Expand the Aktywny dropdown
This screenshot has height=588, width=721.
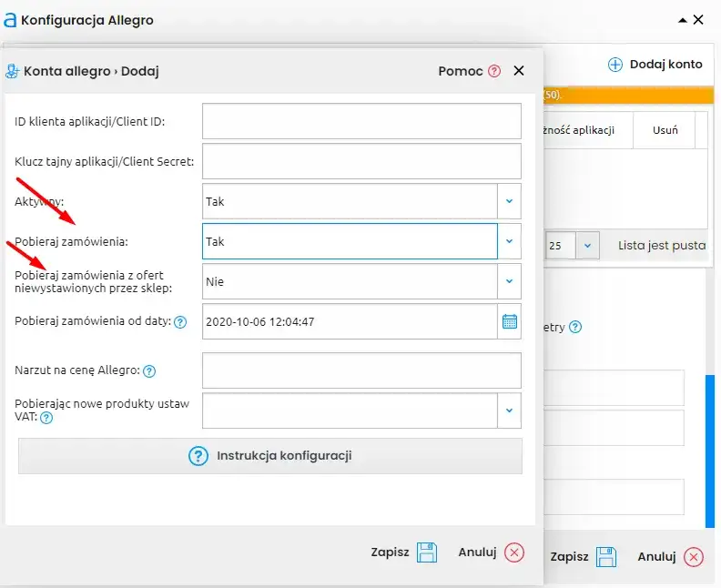point(509,201)
